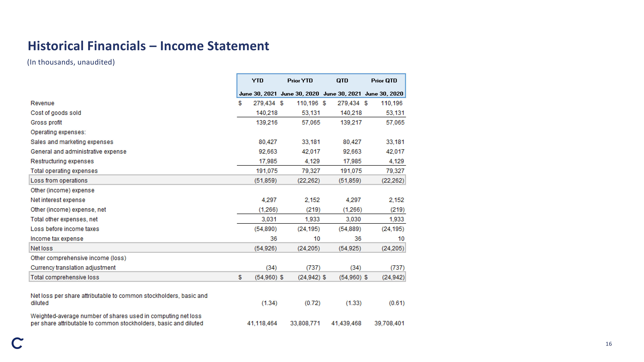Click the Total comprehensive loss label
Image resolution: width=644 pixels, height=362 pixels.
tap(65, 277)
